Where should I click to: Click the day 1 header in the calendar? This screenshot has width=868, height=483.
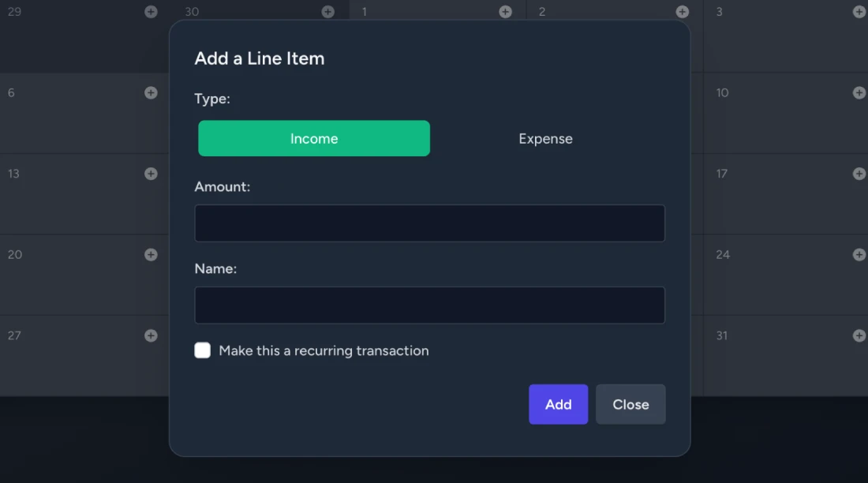pyautogui.click(x=364, y=11)
